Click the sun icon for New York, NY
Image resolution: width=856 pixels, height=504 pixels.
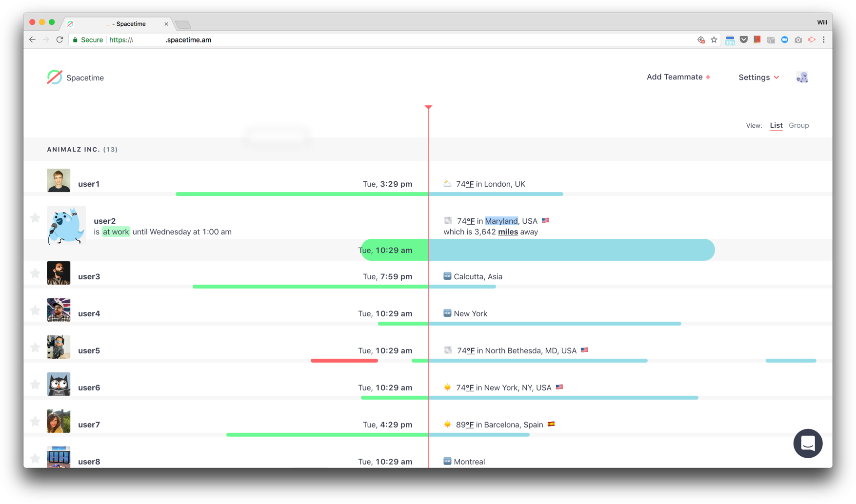click(x=447, y=387)
